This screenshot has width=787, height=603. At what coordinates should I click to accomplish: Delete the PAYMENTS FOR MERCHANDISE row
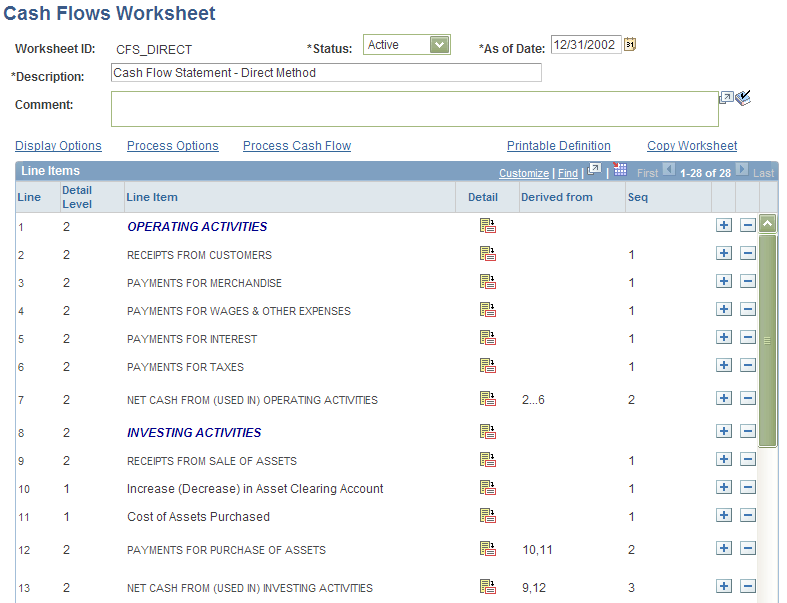pyautogui.click(x=747, y=282)
